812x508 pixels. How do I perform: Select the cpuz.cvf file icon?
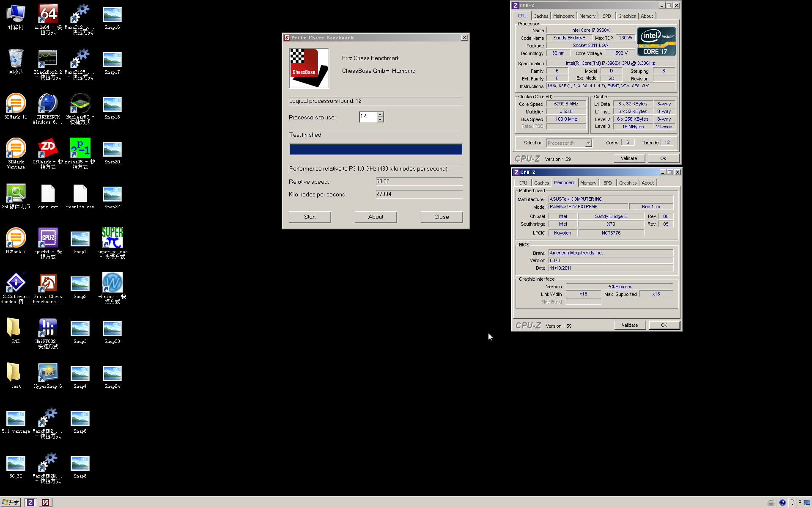48,196
